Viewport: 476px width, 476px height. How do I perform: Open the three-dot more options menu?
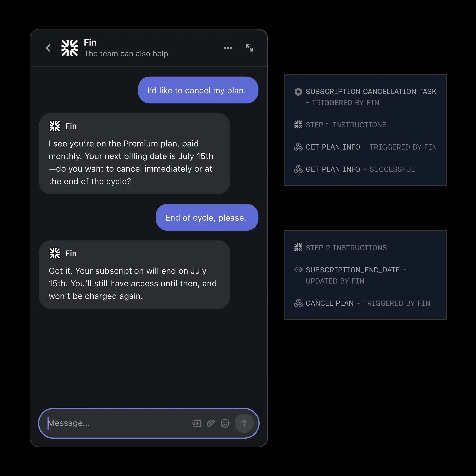[x=228, y=48]
